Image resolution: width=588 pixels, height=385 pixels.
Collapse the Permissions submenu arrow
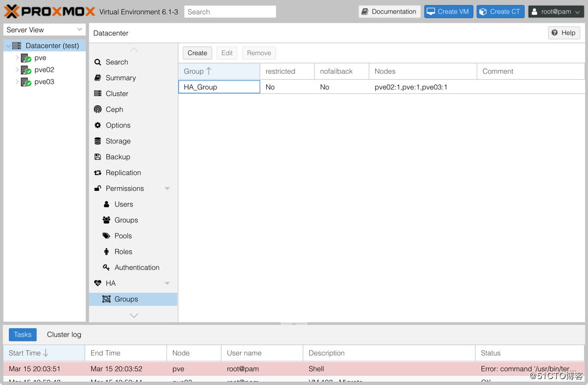(167, 189)
